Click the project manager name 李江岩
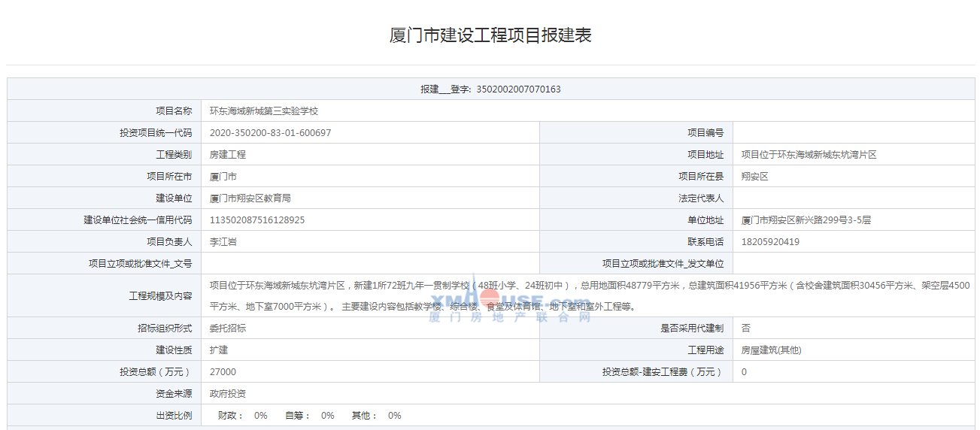 [x=223, y=242]
